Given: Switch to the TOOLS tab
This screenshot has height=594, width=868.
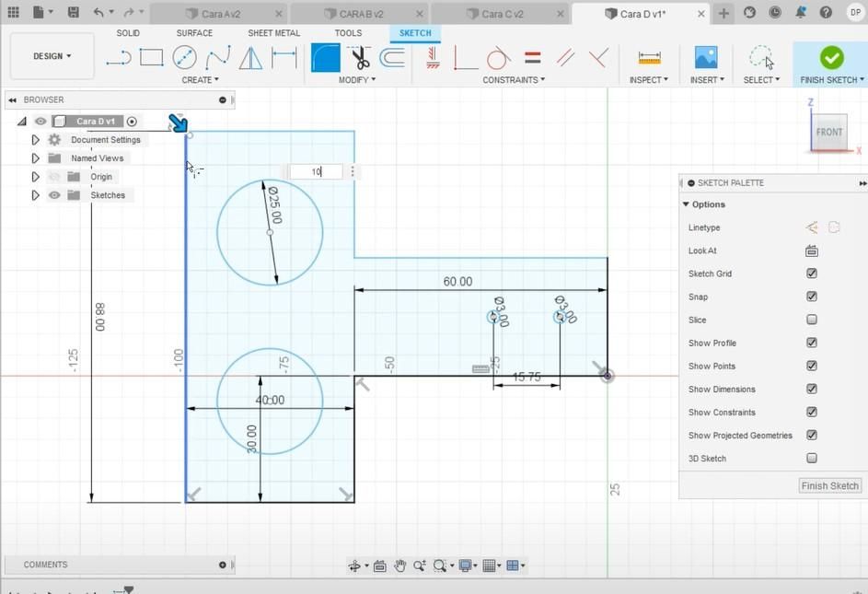Looking at the screenshot, I should tap(348, 32).
